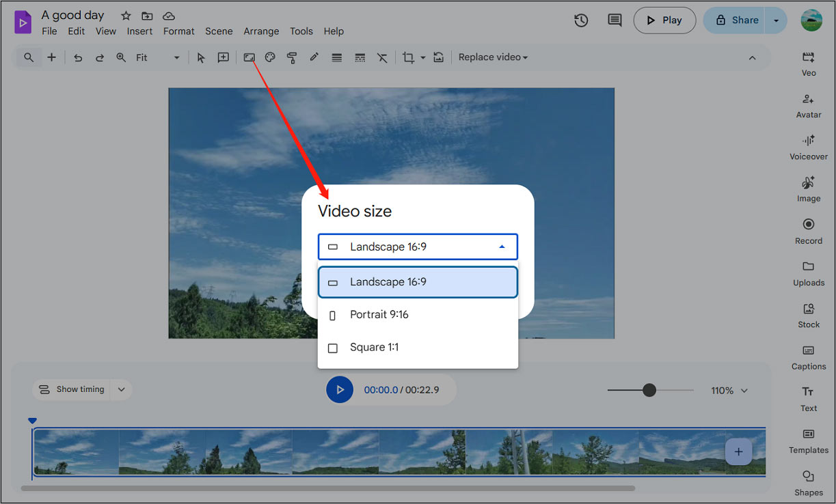Viewport: 836px width, 504px height.
Task: Undo the last action
Action: 78,57
